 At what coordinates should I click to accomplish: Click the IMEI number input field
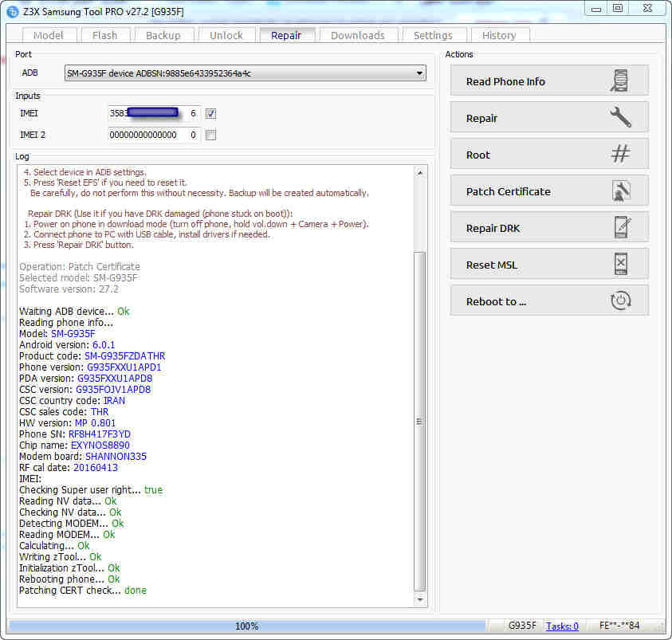[146, 113]
